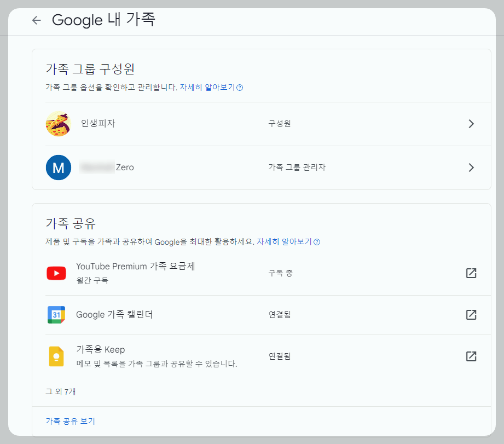Click the Google 내 가족 page title
The width and height of the screenshot is (504, 444).
103,20
